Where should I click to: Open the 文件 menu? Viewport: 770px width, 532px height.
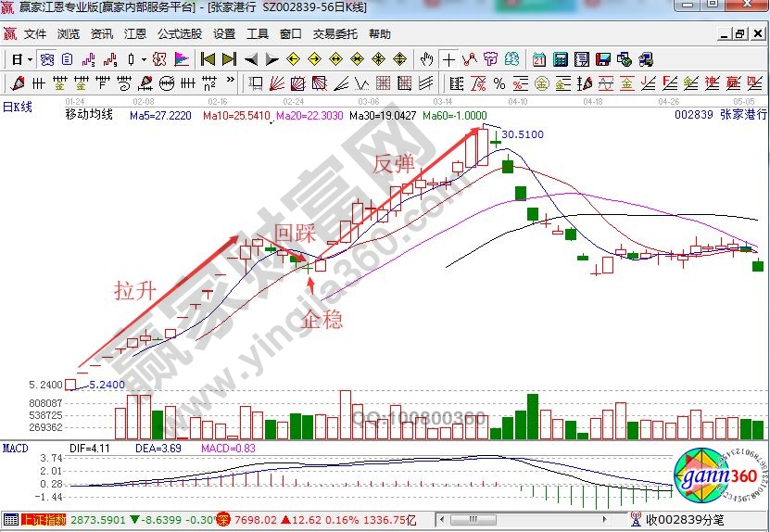coord(35,34)
